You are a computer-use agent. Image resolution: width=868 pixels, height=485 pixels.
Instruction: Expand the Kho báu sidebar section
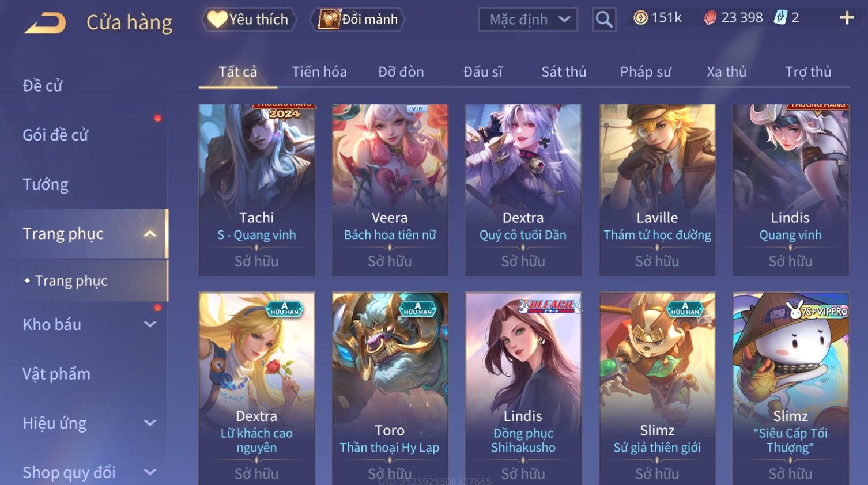click(150, 324)
